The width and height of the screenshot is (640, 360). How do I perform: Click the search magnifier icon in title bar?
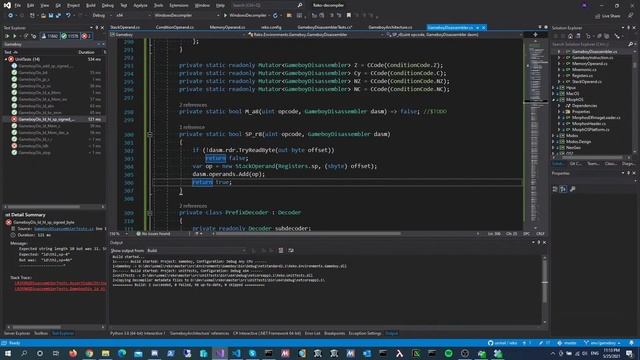click(300, 5)
